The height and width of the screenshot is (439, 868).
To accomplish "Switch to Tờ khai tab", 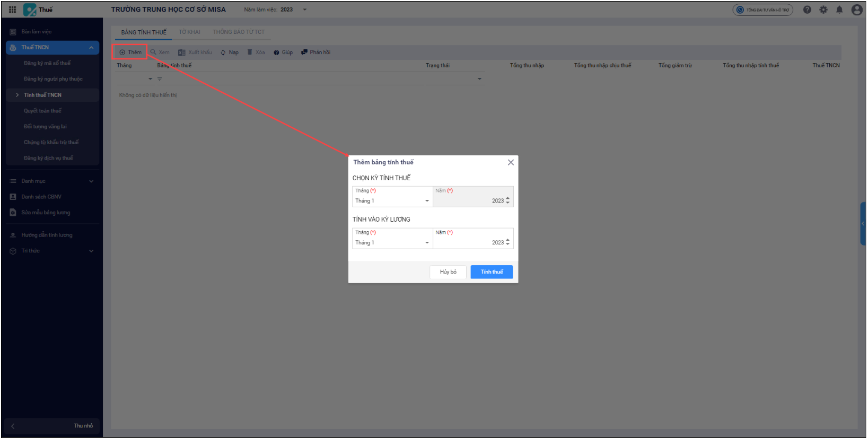I will click(189, 32).
